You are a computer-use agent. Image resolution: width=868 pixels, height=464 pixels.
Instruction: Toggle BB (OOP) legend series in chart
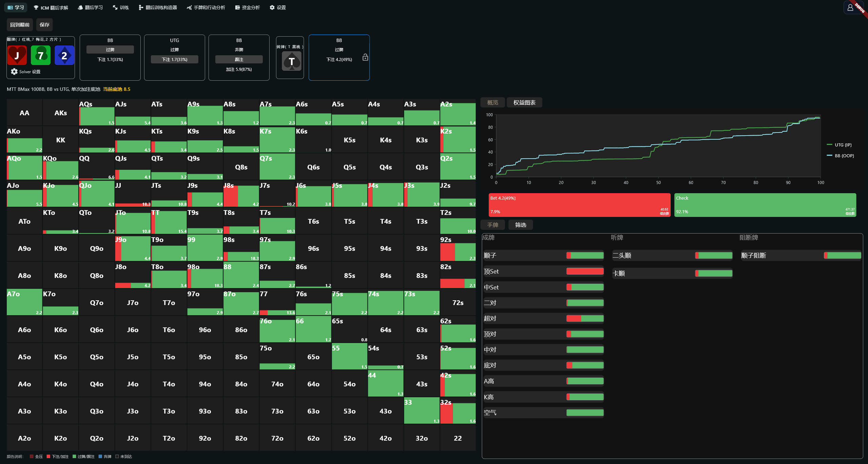click(840, 156)
